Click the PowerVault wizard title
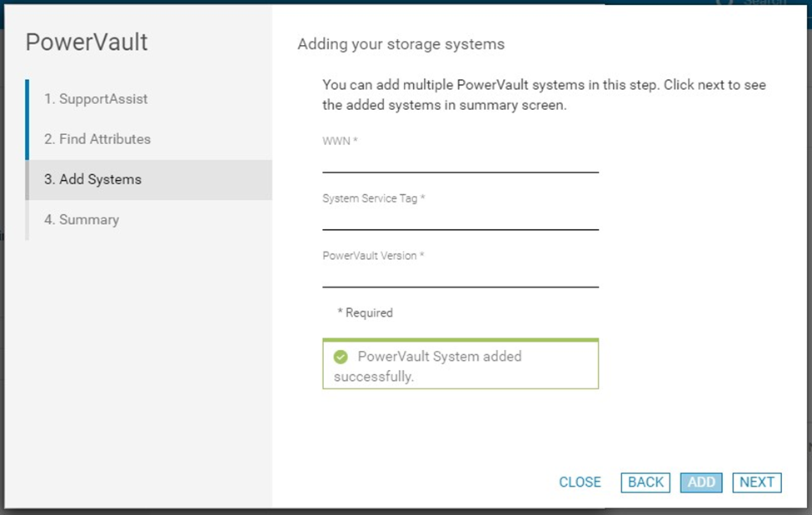The image size is (812, 515). [x=87, y=42]
